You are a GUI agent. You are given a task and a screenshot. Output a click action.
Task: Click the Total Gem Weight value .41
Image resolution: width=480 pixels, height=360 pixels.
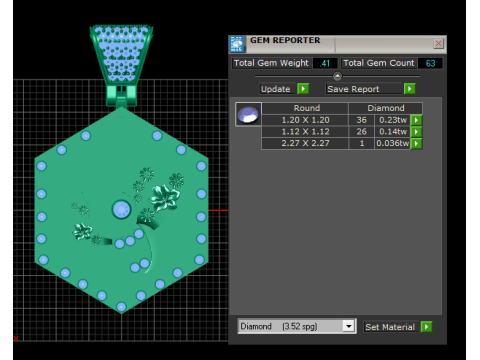(x=325, y=63)
